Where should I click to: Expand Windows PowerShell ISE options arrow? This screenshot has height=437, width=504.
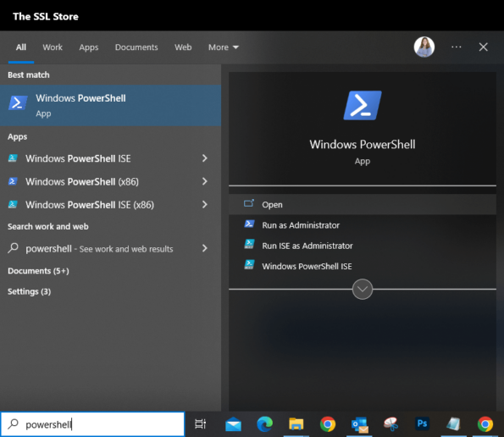tap(205, 158)
